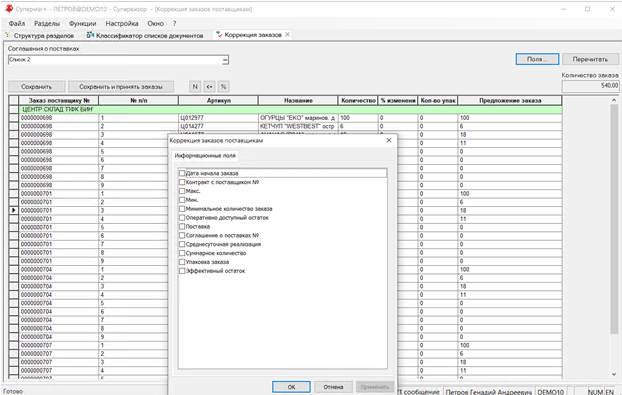The height and width of the screenshot is (395, 622).
Task: Click the Количество column header
Action: pyautogui.click(x=358, y=100)
